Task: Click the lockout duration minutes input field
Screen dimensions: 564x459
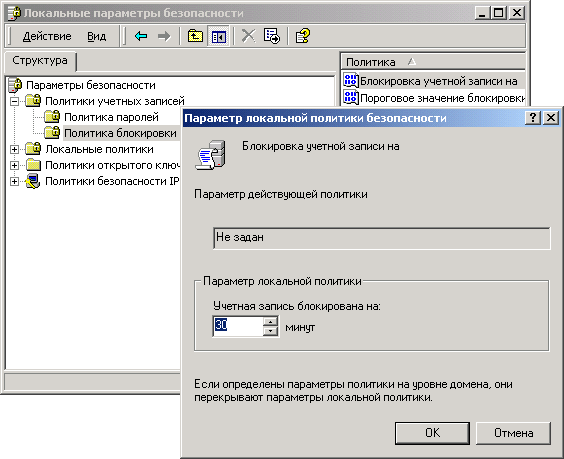Action: click(238, 326)
